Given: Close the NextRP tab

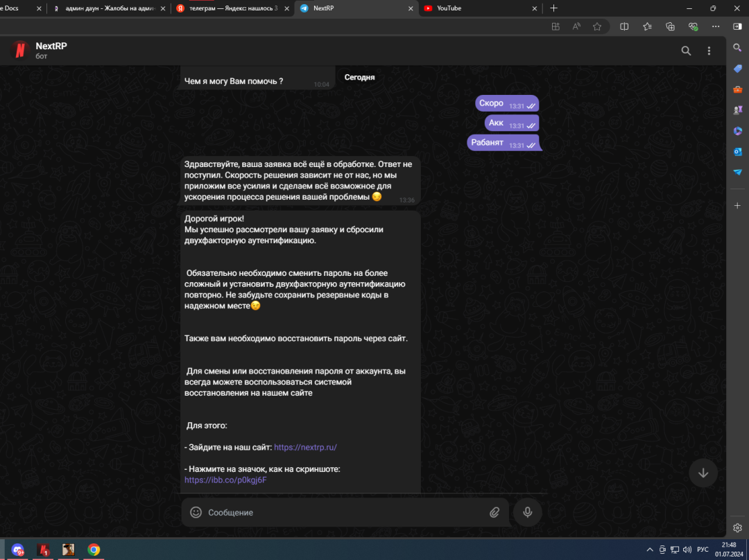Looking at the screenshot, I should click(x=411, y=8).
